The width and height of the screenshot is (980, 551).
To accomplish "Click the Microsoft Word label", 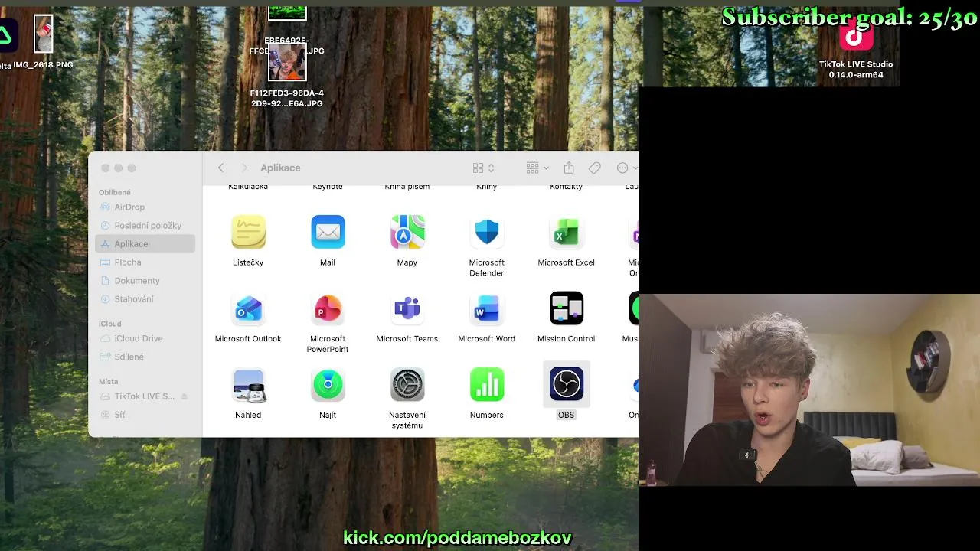I will (x=487, y=339).
